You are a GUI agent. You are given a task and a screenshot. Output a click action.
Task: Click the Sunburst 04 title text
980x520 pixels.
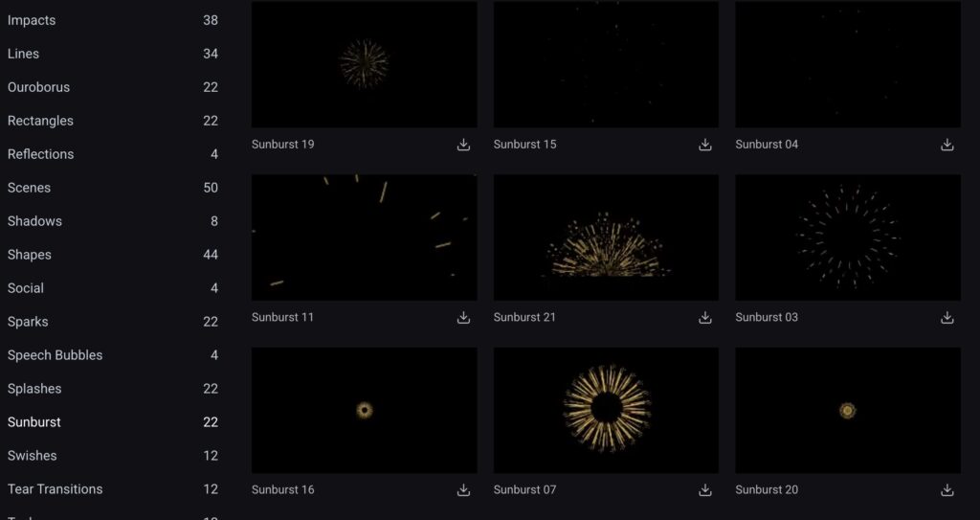point(767,145)
